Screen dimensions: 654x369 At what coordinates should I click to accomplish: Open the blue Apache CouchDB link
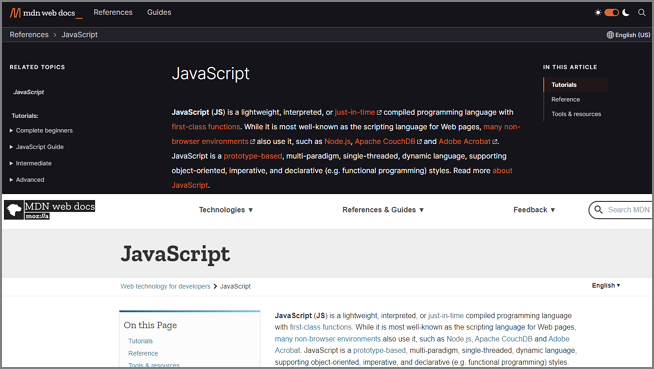click(x=503, y=339)
